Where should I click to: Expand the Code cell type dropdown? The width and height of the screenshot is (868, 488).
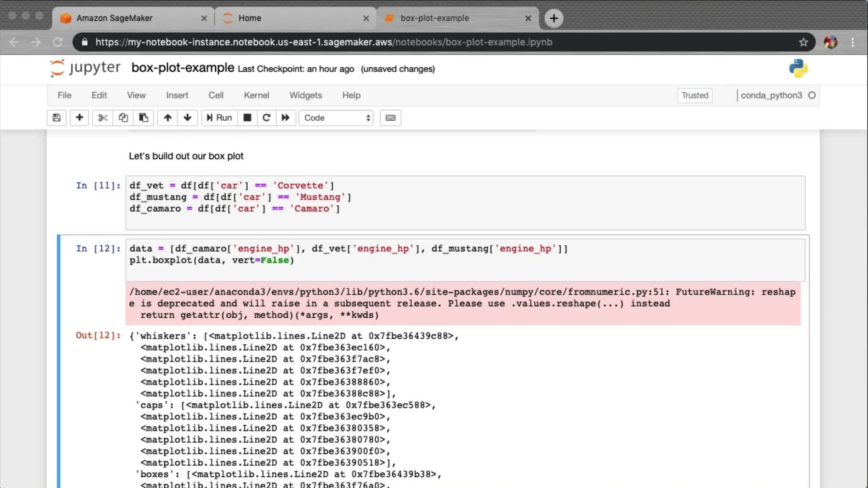(336, 118)
